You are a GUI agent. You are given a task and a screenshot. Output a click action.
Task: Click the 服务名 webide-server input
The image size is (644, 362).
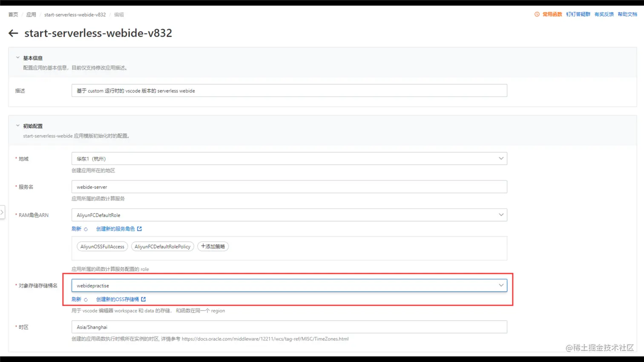289,187
